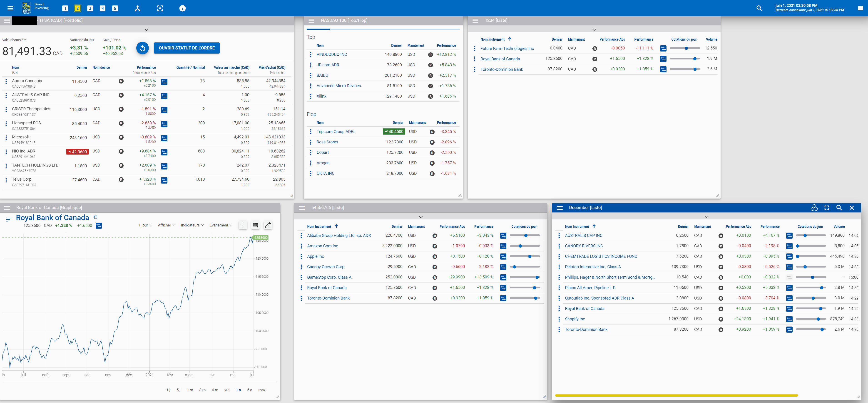Add crosshair plus tool on chart
868x403 pixels.
[x=243, y=225]
